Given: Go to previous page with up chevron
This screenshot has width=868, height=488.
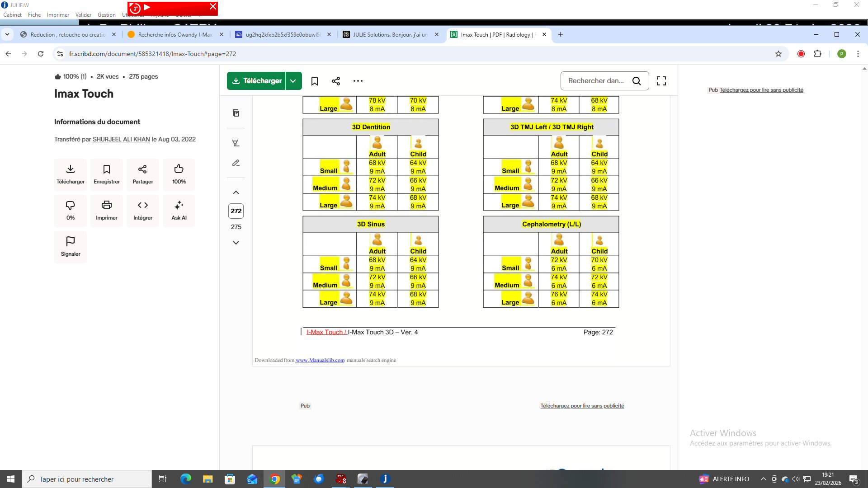Looking at the screenshot, I should click(236, 192).
